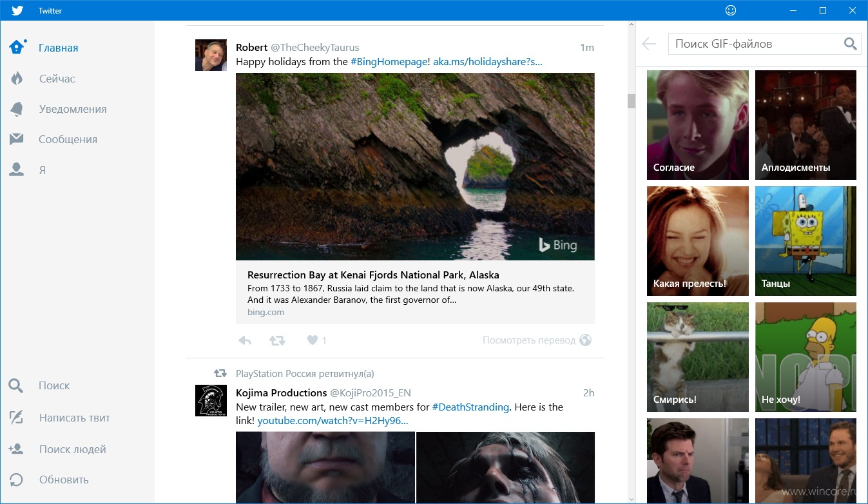Click the smiley feedback icon in title bar

[x=730, y=10]
